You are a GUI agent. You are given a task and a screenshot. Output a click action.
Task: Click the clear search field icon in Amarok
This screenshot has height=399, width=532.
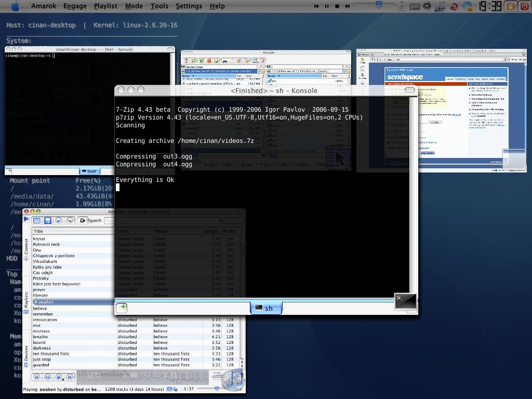point(82,220)
